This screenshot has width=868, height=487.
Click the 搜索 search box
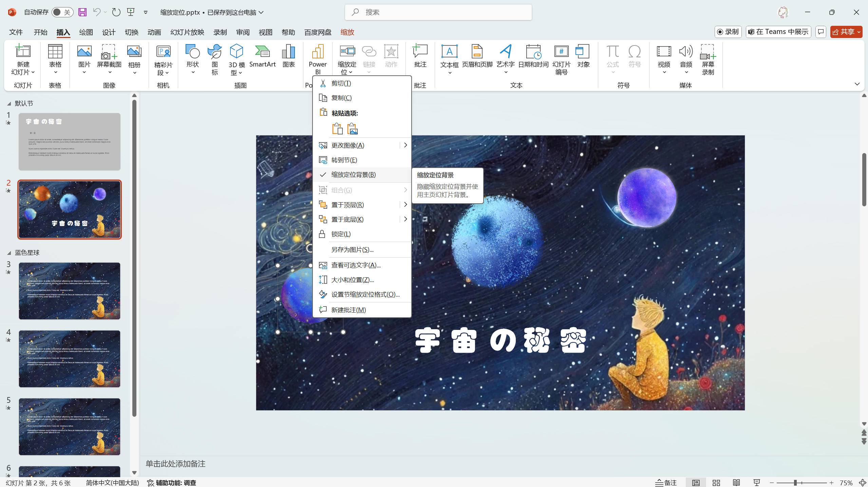click(438, 12)
